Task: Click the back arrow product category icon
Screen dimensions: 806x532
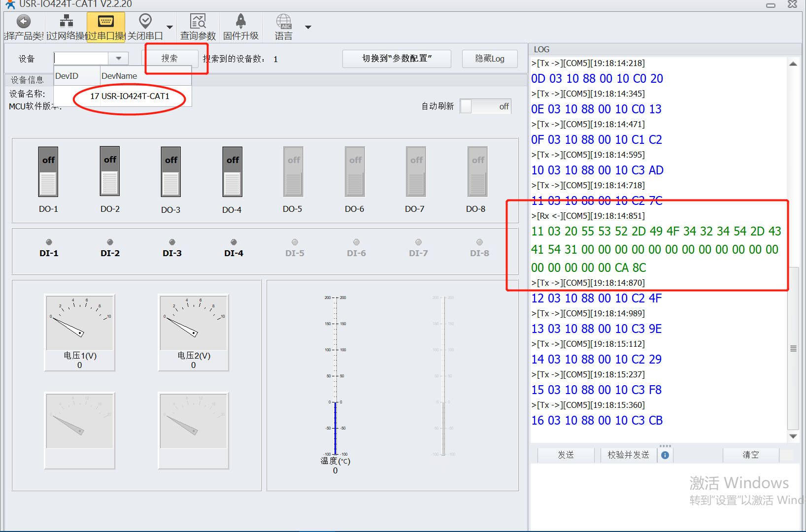Action: click(x=24, y=22)
